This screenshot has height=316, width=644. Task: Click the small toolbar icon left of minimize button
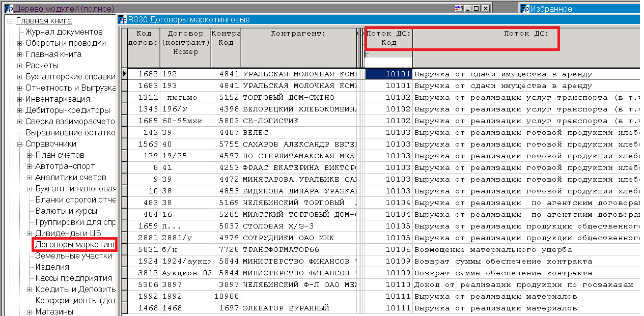(458, 8)
